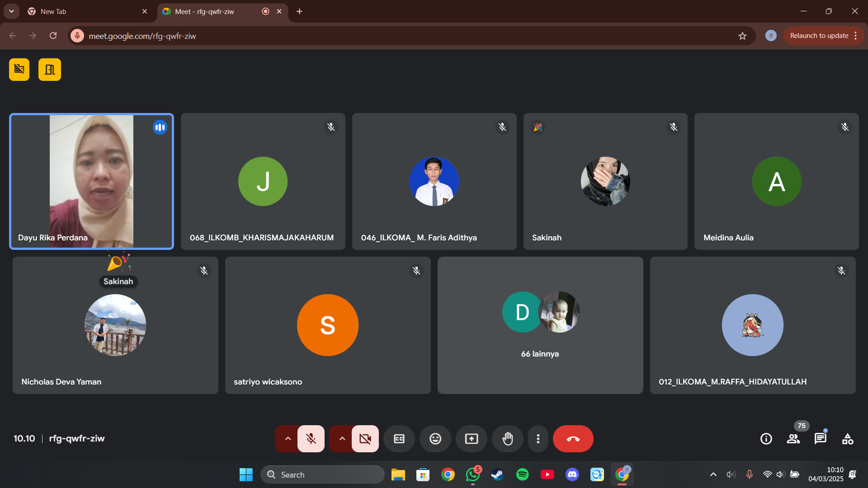
Task: Click the Present now screen share icon
Action: pyautogui.click(x=471, y=439)
